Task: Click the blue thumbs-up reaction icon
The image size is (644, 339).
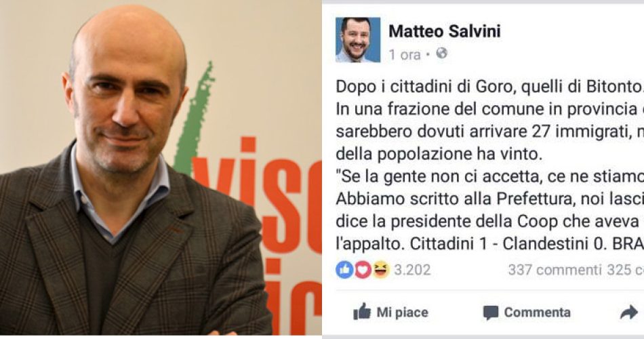Action: 344,270
